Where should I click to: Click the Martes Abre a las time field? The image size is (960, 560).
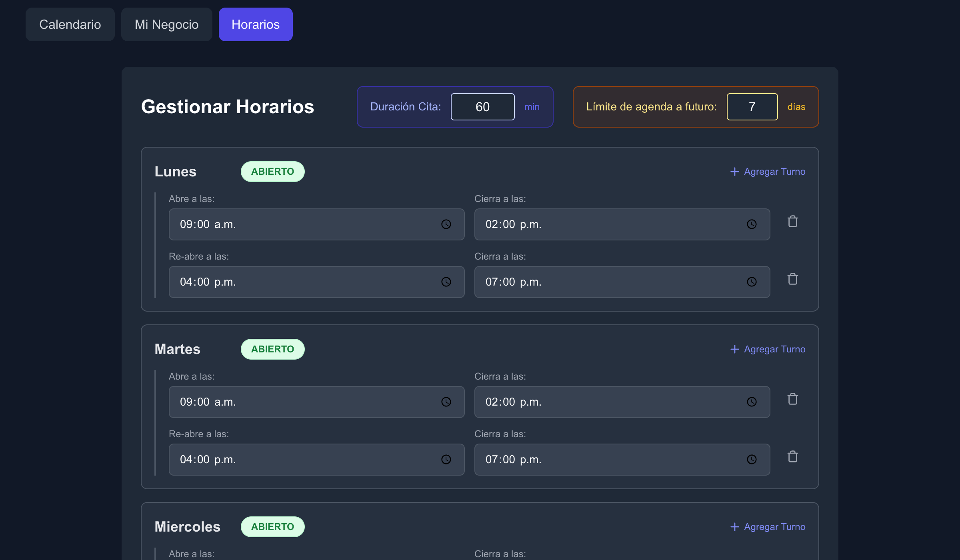[316, 402]
